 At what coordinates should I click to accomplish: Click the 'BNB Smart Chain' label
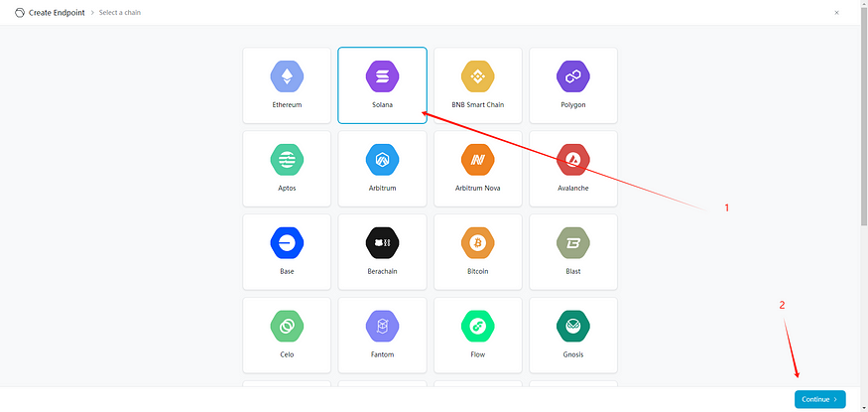click(x=478, y=104)
